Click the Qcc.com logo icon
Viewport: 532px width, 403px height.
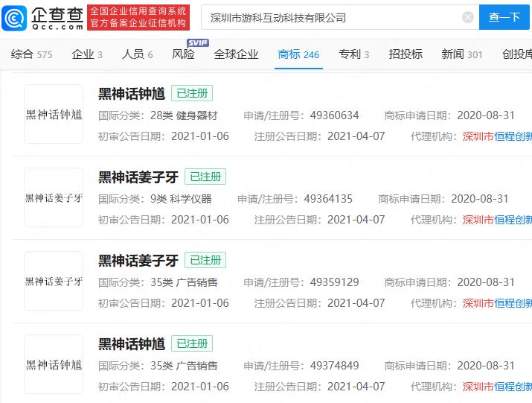pos(15,17)
